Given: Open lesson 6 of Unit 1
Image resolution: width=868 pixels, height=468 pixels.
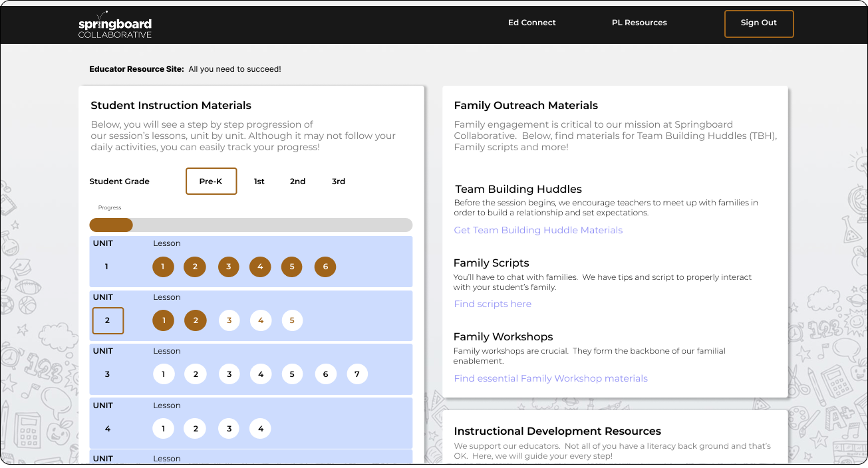Looking at the screenshot, I should [325, 267].
